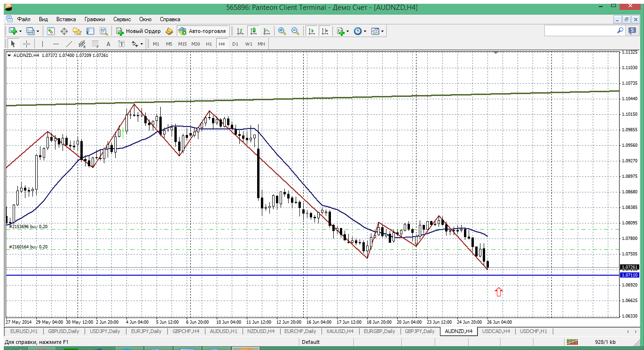644x350 pixels.
Task: Switch chart to candlesticks view
Action: coord(253,31)
